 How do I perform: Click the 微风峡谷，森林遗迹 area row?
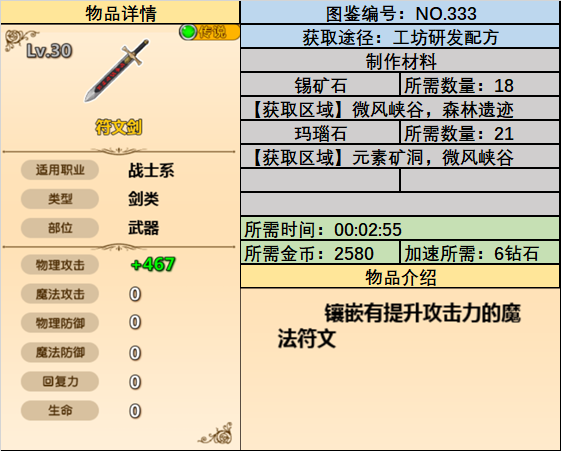tap(400, 109)
